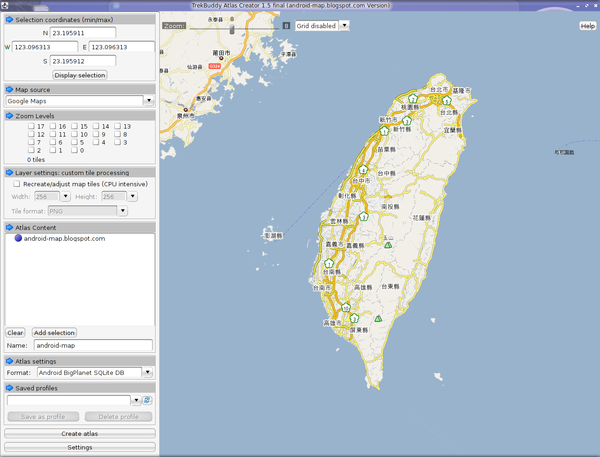Check zoom level 0

[75, 150]
